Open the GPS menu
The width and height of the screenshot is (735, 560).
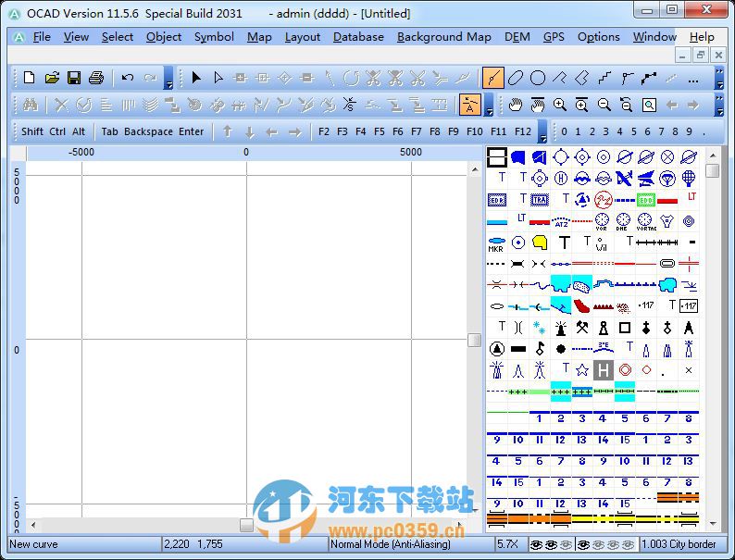tap(554, 36)
